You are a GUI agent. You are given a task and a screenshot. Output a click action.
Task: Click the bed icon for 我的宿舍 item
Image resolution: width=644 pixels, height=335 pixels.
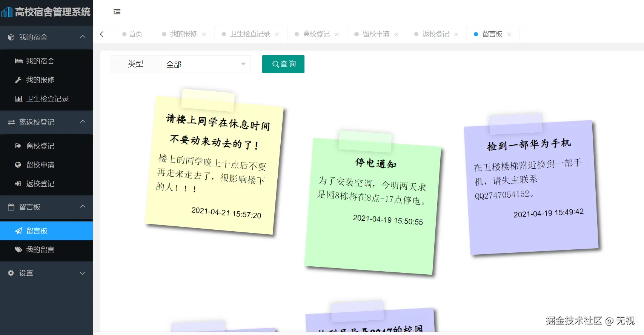[18, 61]
